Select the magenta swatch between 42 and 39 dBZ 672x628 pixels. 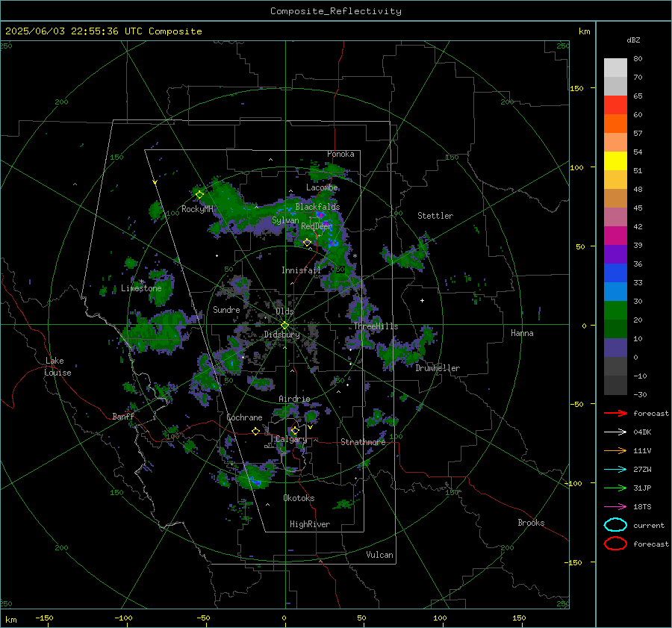tap(615, 235)
